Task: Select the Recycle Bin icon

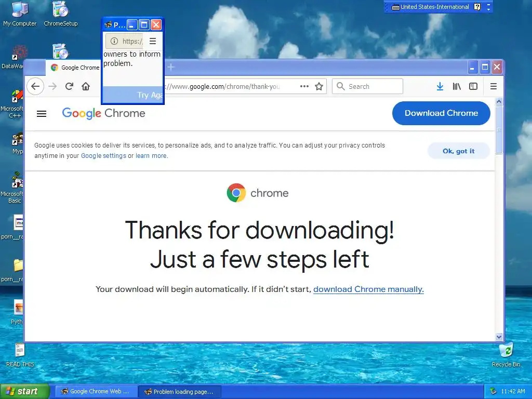Action: (x=506, y=355)
